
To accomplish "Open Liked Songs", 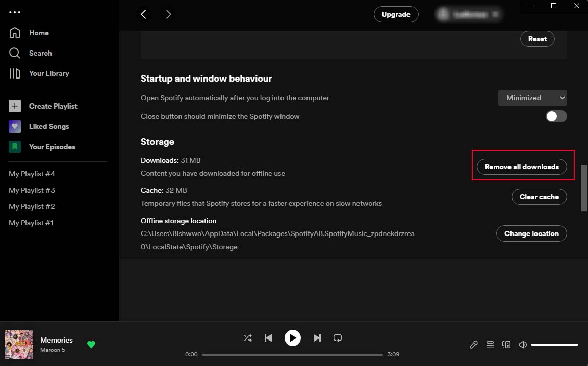I will (x=49, y=126).
